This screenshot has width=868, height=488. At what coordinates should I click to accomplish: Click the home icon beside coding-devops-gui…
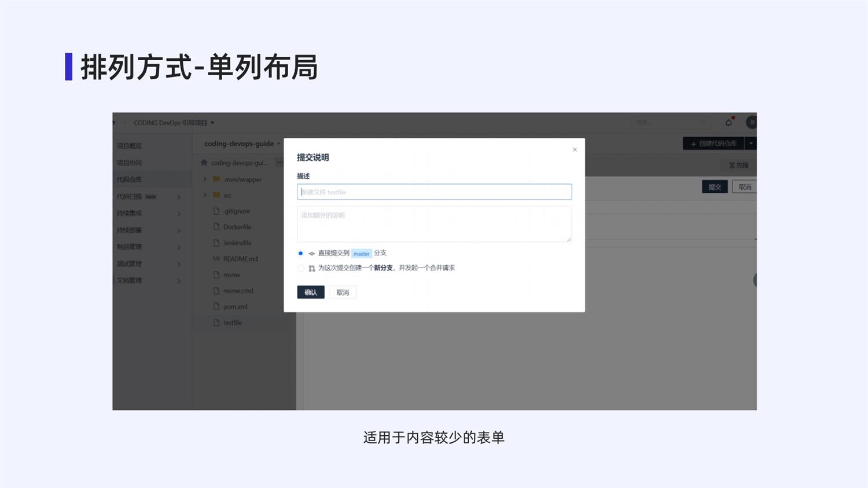click(204, 163)
